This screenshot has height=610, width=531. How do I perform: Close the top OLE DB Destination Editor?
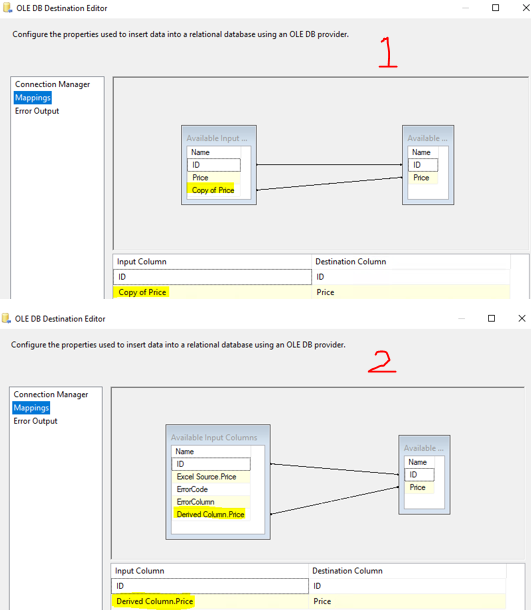pos(526,8)
